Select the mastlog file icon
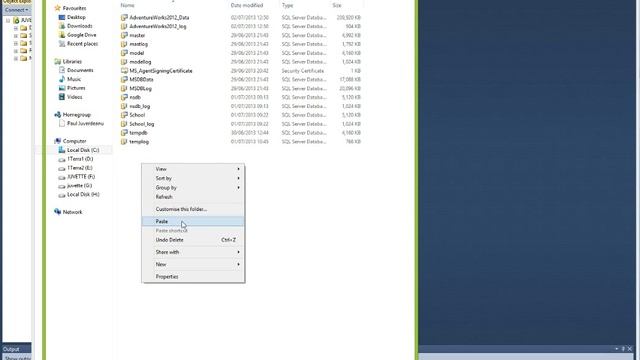This screenshot has height=360, width=640. [124, 44]
